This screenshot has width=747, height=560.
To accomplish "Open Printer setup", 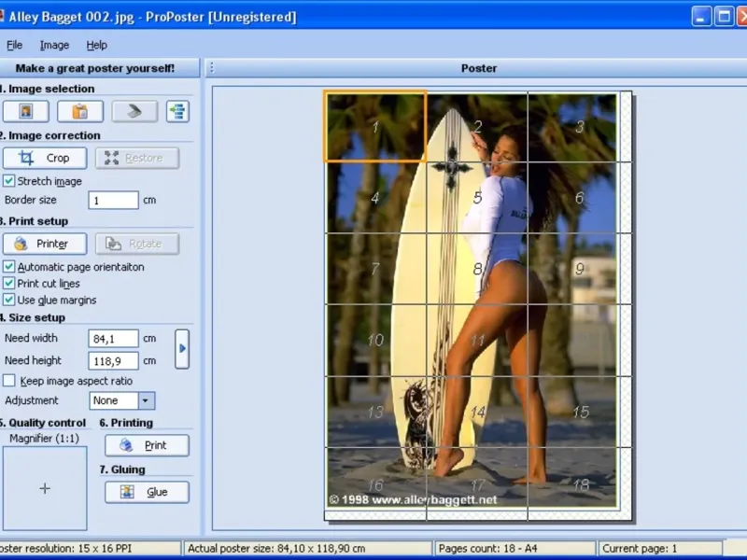I will coord(45,244).
